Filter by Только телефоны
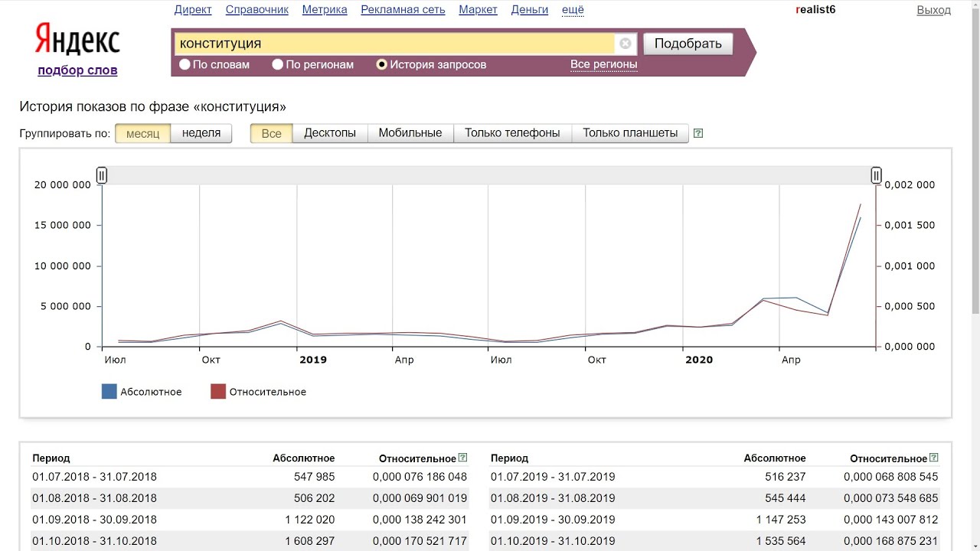This screenshot has width=980, height=551. (513, 133)
